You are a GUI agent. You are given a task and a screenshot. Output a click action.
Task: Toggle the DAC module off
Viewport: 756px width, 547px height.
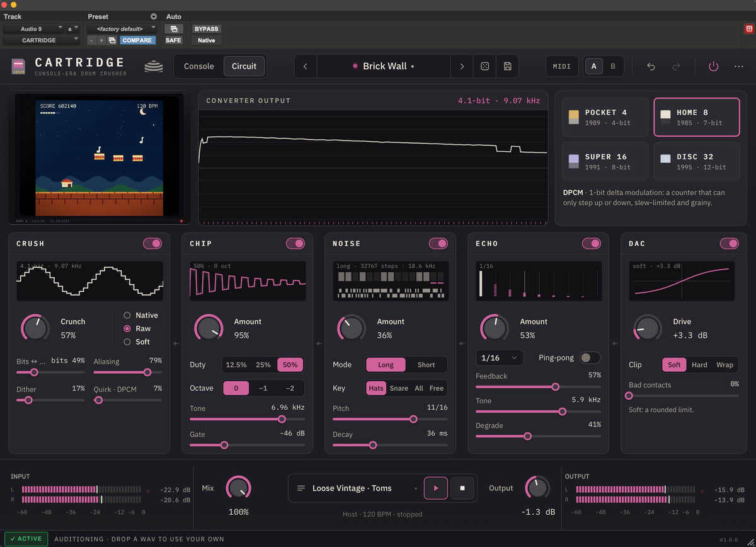pos(730,243)
